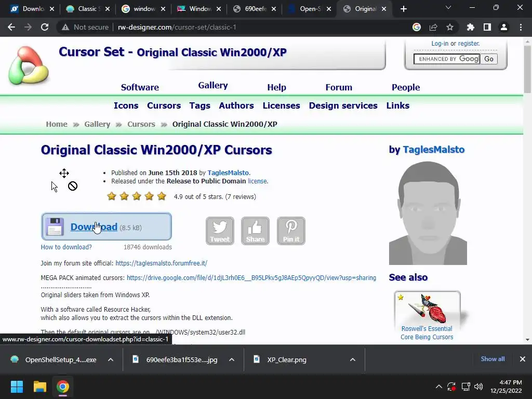The height and width of the screenshot is (399, 532).
Task: Click the volume speaker tray icon
Action: pos(478,387)
